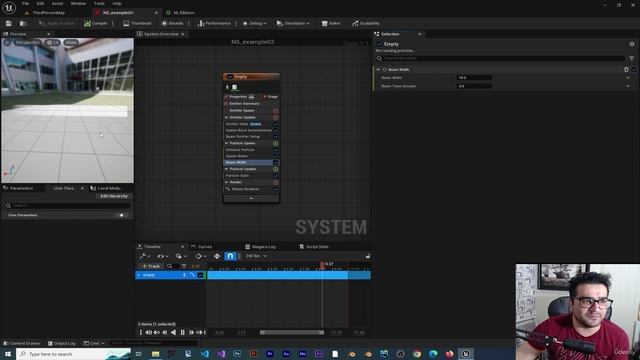Viewport: 640px width, 360px height.
Task: Pause playback in the timeline
Action: (x=182, y=332)
